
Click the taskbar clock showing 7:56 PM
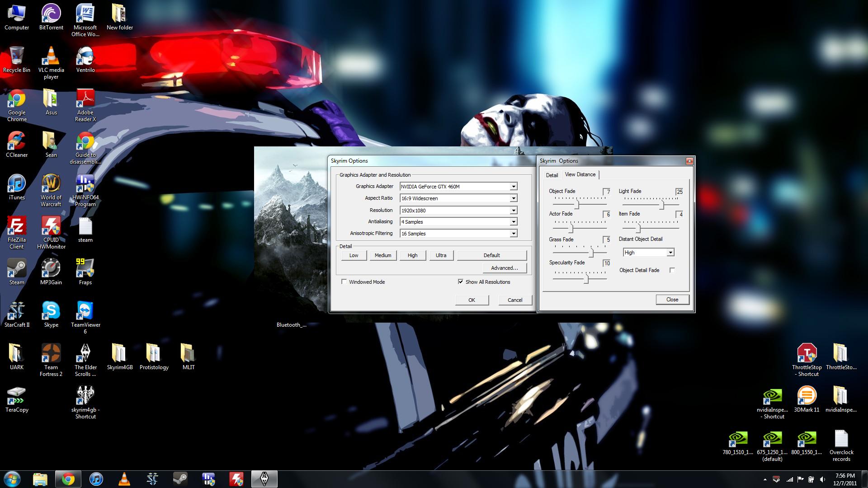click(844, 479)
